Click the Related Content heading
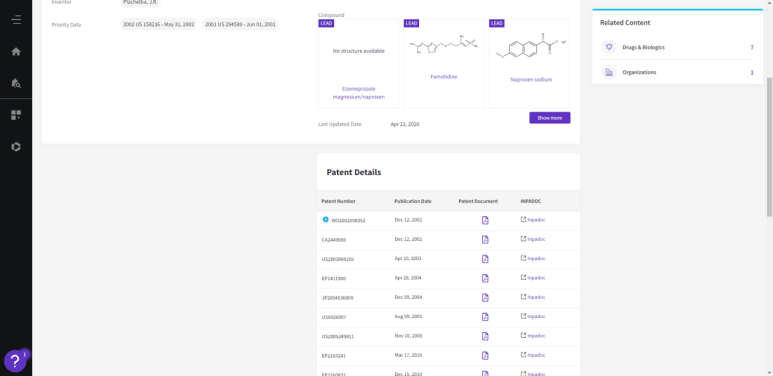Viewport: 773px width, 376px height. (625, 23)
